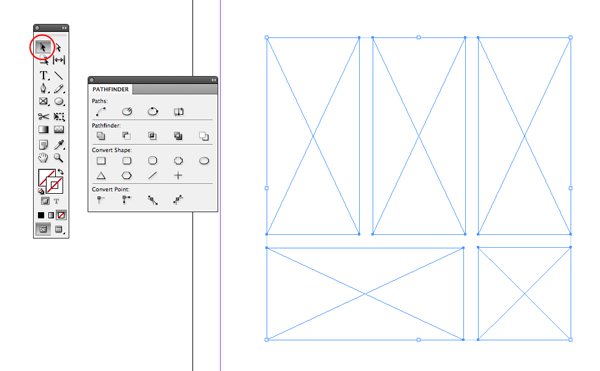600x371 pixels.
Task: Click the PATHFINDER panel tab
Action: [110, 89]
